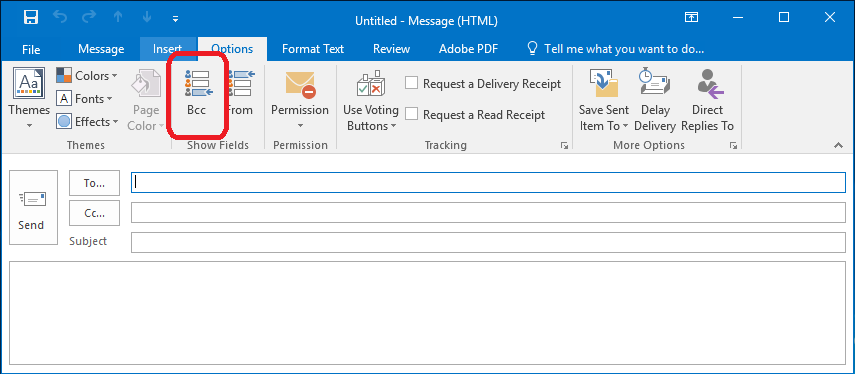Open the Themes gallery

pyautogui.click(x=29, y=99)
